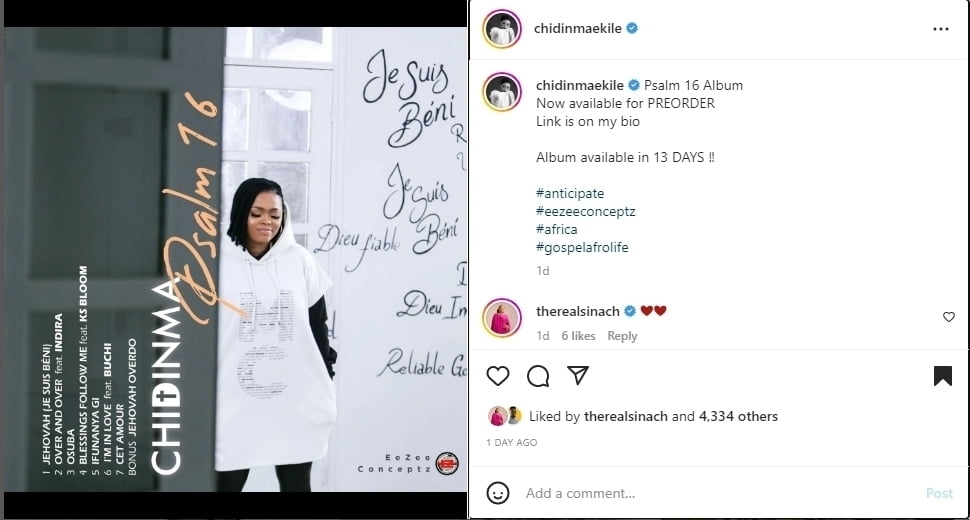Click the chidinmaekile username in header
Image resolution: width=970 pixels, height=520 pixels.
[x=577, y=28]
